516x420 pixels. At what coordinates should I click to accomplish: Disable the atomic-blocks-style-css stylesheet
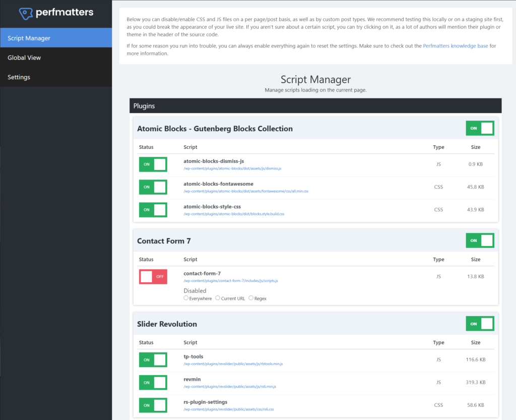click(153, 210)
